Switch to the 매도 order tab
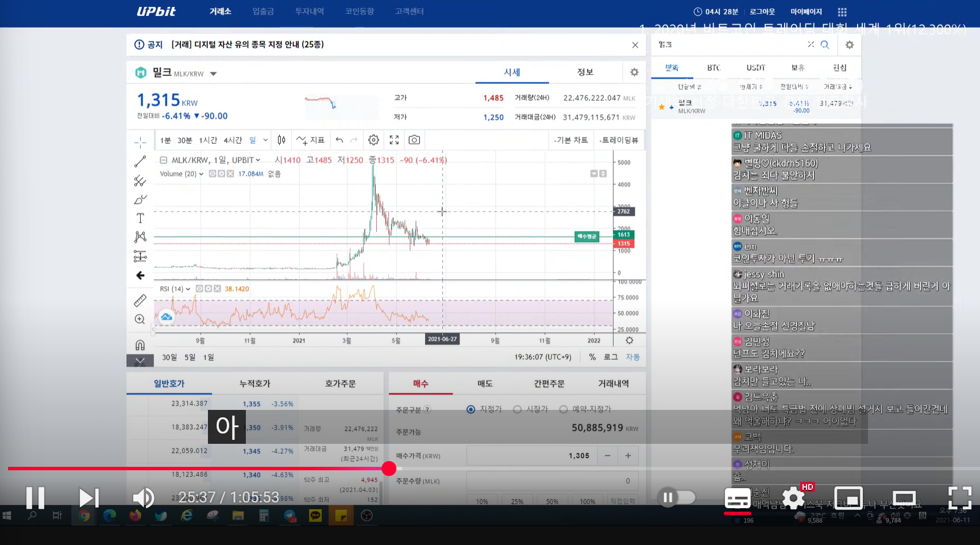Image resolution: width=980 pixels, height=545 pixels. [x=485, y=383]
